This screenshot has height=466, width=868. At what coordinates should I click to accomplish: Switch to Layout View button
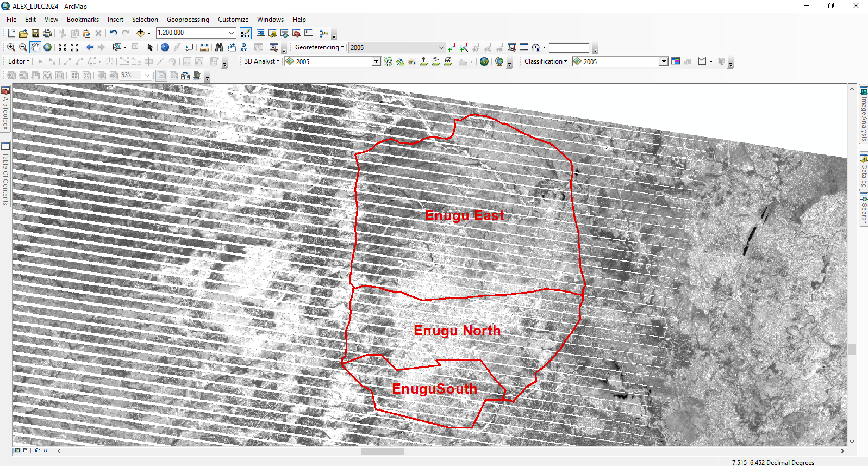26,450
